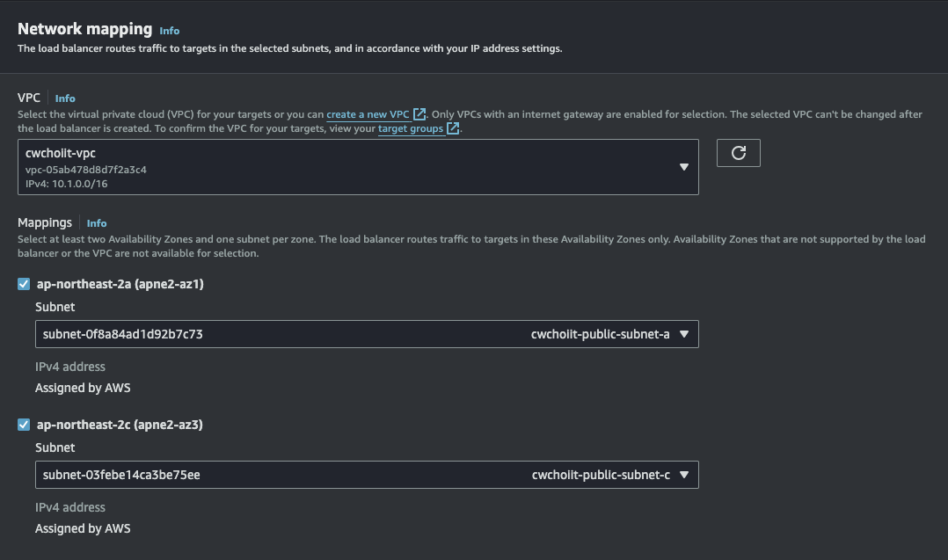The height and width of the screenshot is (560, 948).
Task: Click the ap-northeast-2a (apne2-az1) label
Action: point(120,284)
